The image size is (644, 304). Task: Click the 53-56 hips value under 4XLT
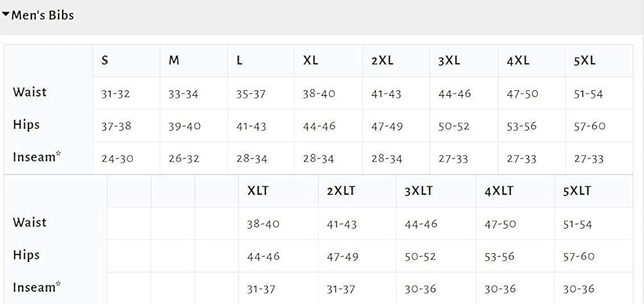pos(500,256)
